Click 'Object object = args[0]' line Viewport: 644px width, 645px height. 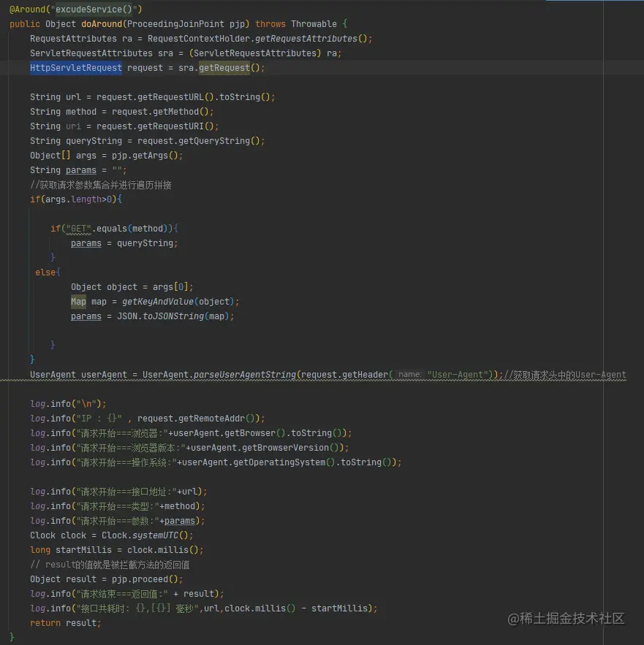coord(132,287)
